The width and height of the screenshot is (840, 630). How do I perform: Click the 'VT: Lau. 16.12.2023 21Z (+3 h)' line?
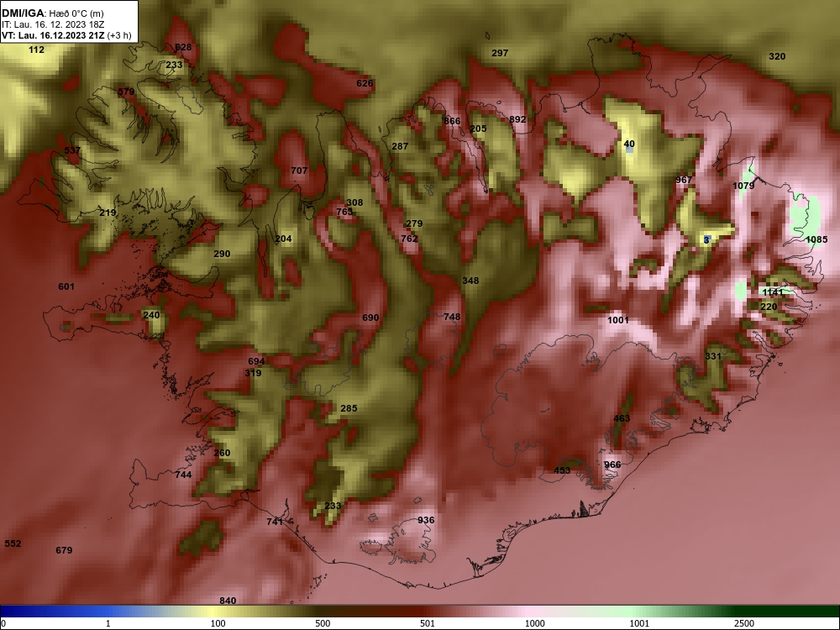pyautogui.click(x=66, y=35)
